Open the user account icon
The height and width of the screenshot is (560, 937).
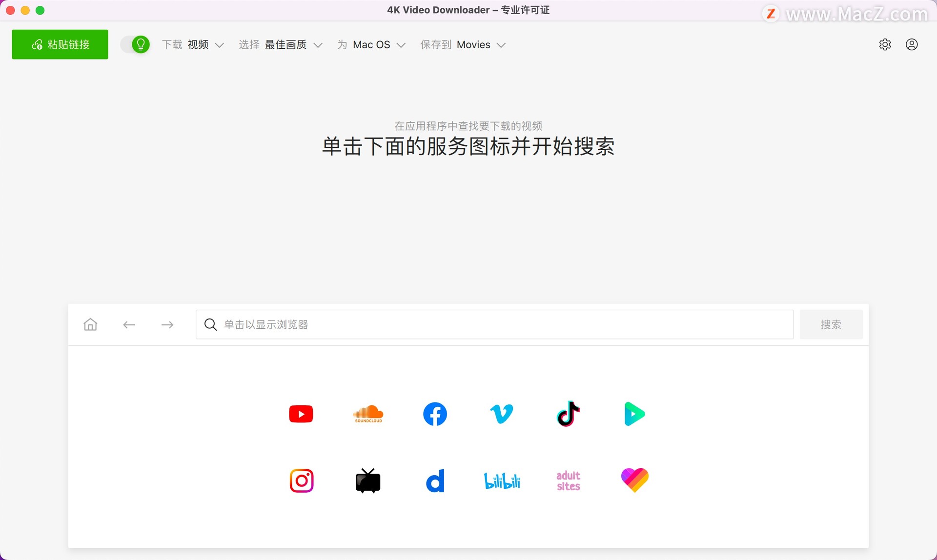click(x=912, y=44)
